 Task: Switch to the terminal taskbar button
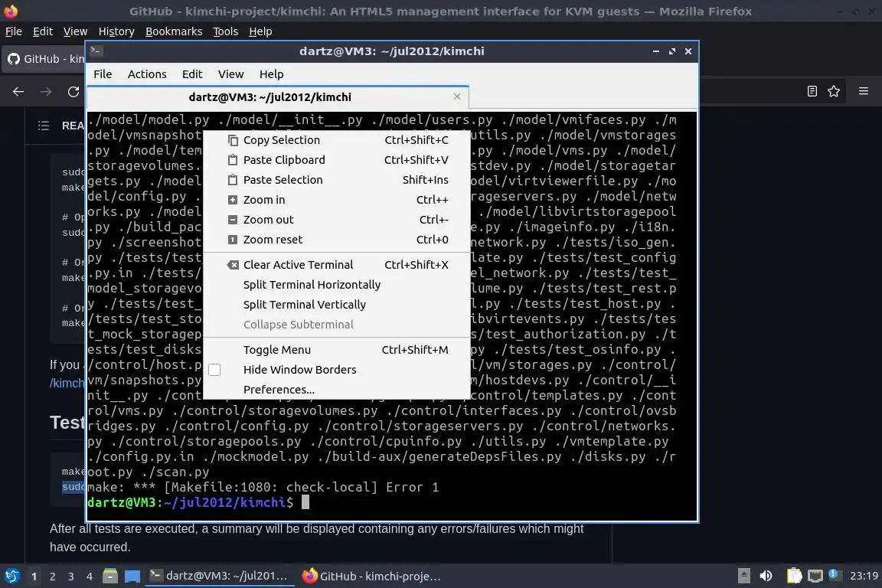pyautogui.click(x=220, y=577)
